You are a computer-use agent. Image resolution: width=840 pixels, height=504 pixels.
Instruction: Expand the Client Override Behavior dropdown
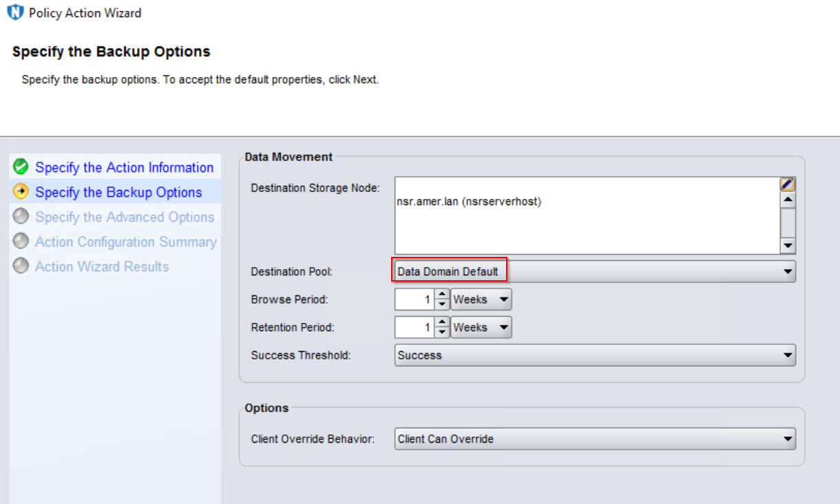[x=788, y=439]
